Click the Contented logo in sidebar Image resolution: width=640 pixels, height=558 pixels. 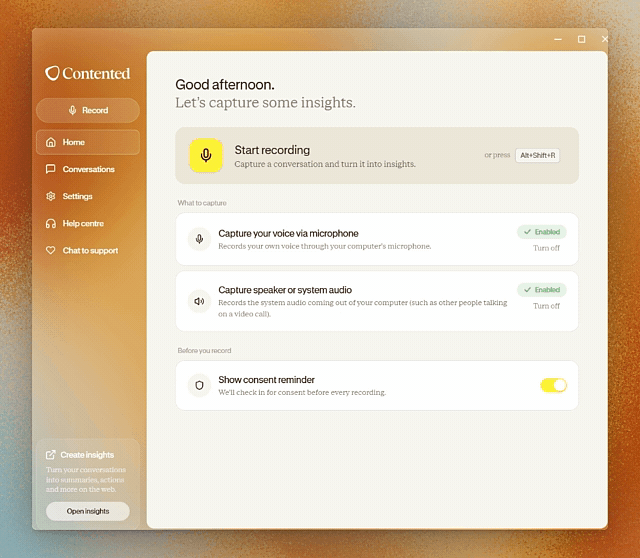click(x=87, y=73)
